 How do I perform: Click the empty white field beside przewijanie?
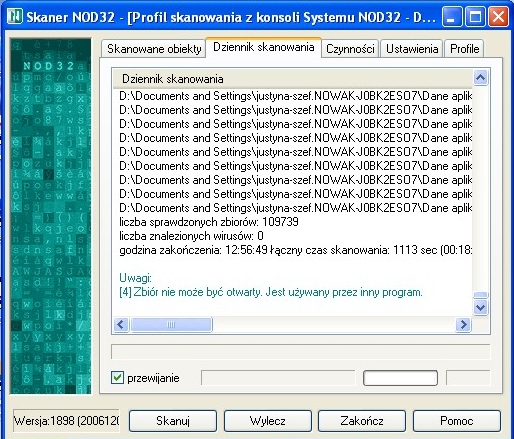(x=400, y=378)
